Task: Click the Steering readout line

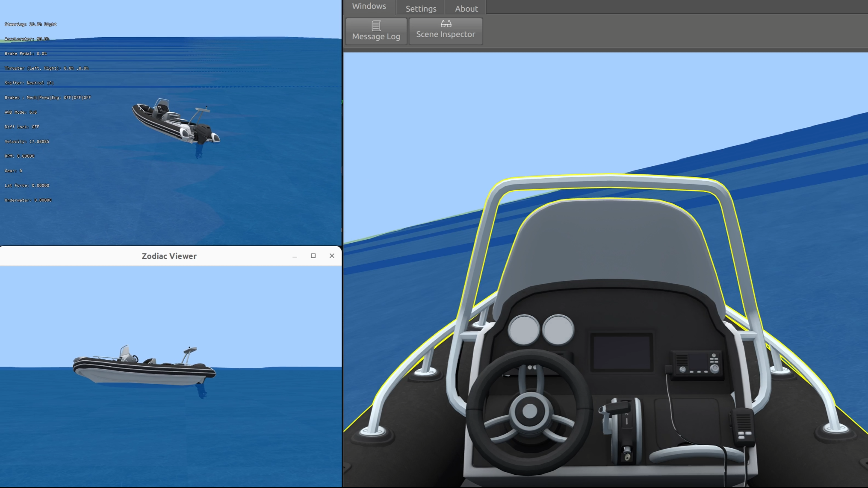Action: coord(30,24)
